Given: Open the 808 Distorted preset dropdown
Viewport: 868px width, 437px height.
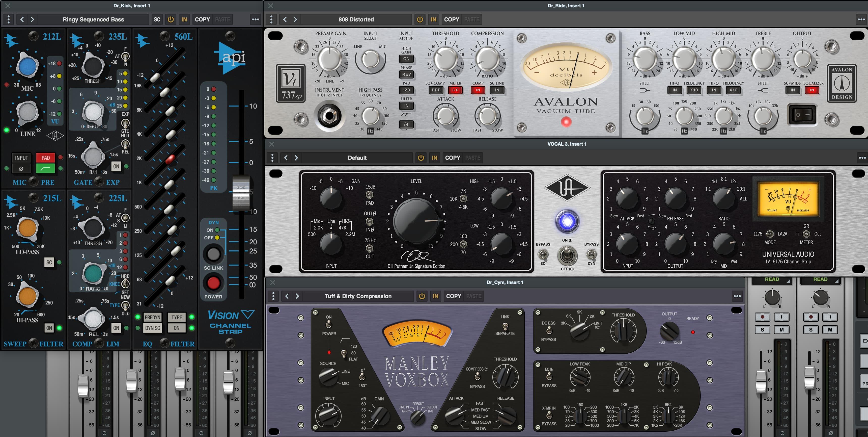Looking at the screenshot, I should click(356, 19).
